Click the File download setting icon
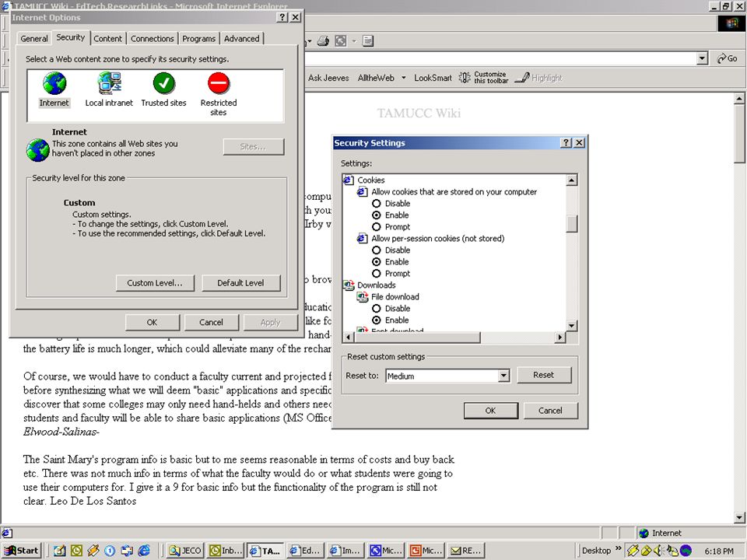 coord(363,296)
